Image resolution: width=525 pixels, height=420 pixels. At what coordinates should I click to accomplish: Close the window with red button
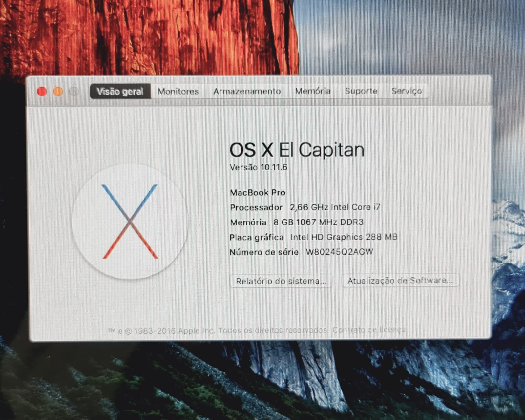[42, 92]
